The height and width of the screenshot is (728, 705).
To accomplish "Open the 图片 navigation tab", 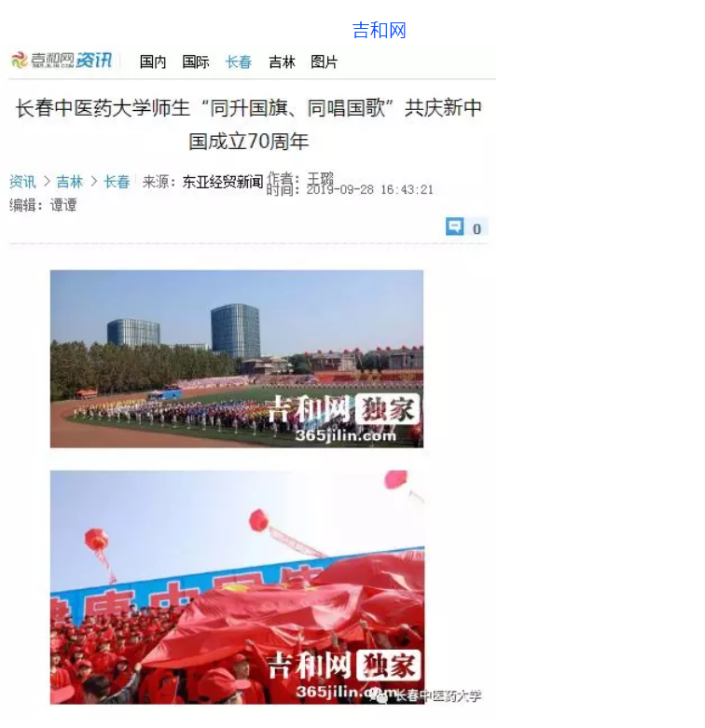I will coord(324,62).
